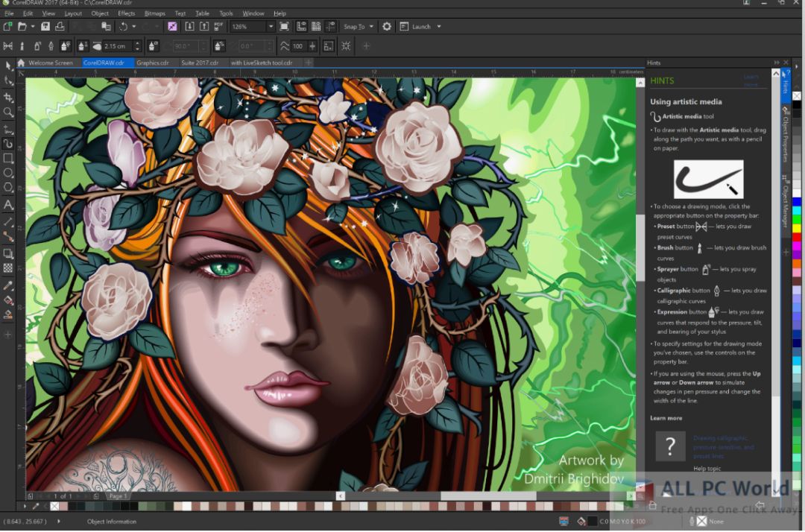Toggle Show guidelines button

(x=330, y=26)
